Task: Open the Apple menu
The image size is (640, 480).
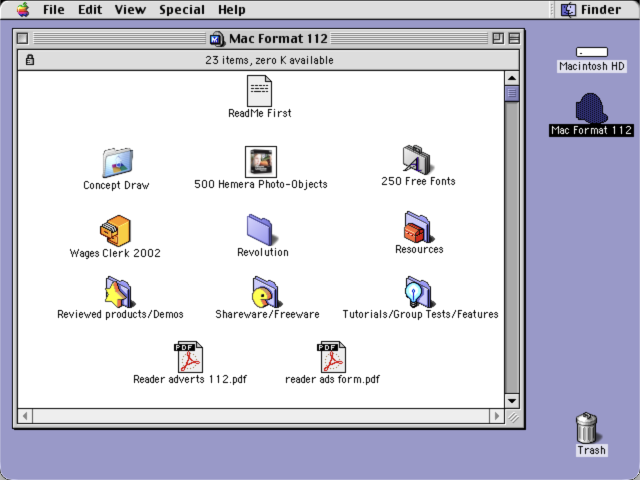Action: (23, 9)
